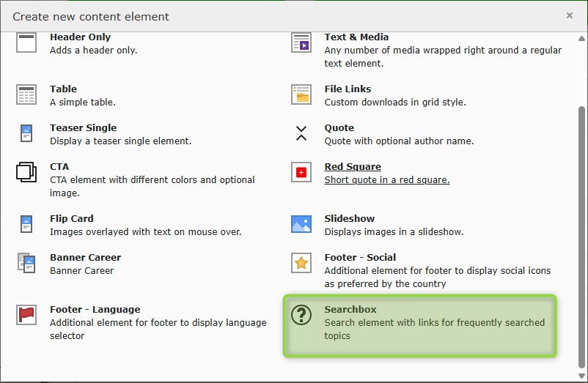
Task: Select the Table content element icon
Action: pos(26,94)
